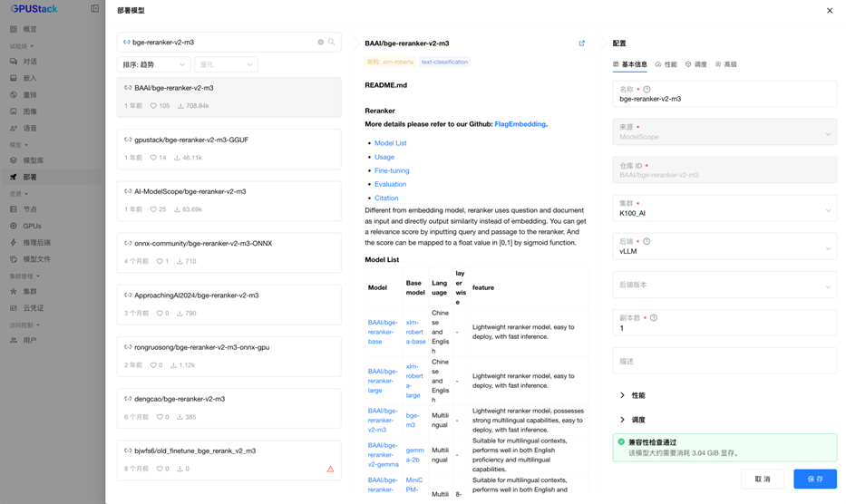846x504 pixels.
Task: Click help icon next to 后端 label
Action: pyautogui.click(x=647, y=242)
